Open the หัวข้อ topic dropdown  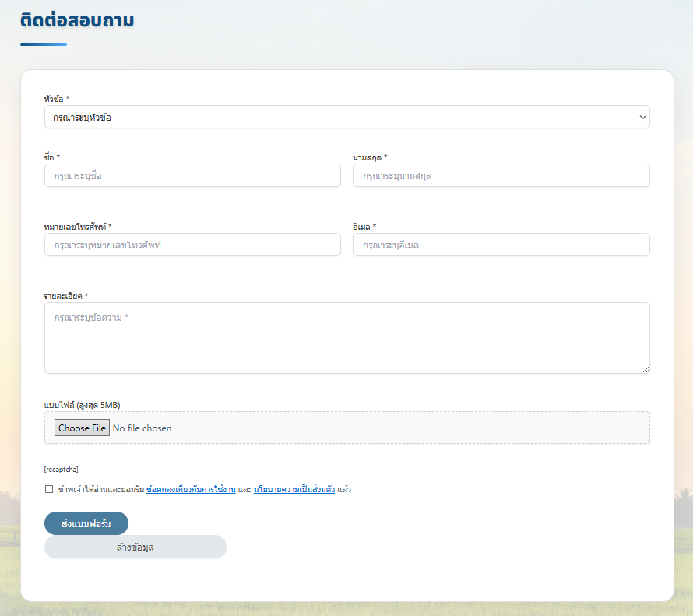(x=347, y=117)
